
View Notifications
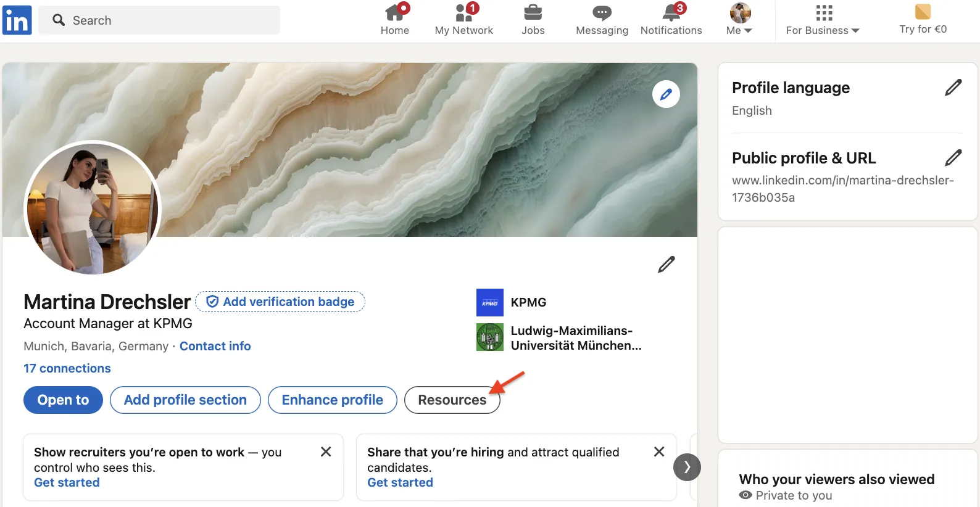click(671, 20)
